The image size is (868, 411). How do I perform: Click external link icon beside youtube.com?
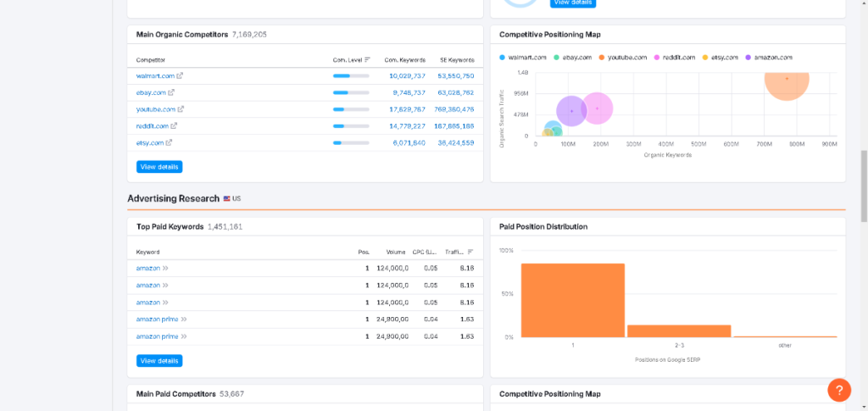click(x=181, y=109)
